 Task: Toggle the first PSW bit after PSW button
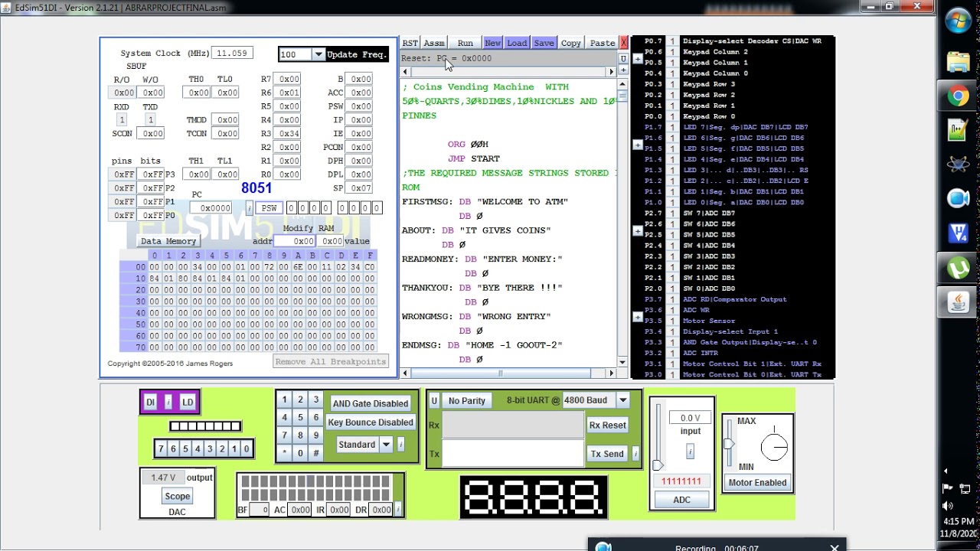click(292, 208)
